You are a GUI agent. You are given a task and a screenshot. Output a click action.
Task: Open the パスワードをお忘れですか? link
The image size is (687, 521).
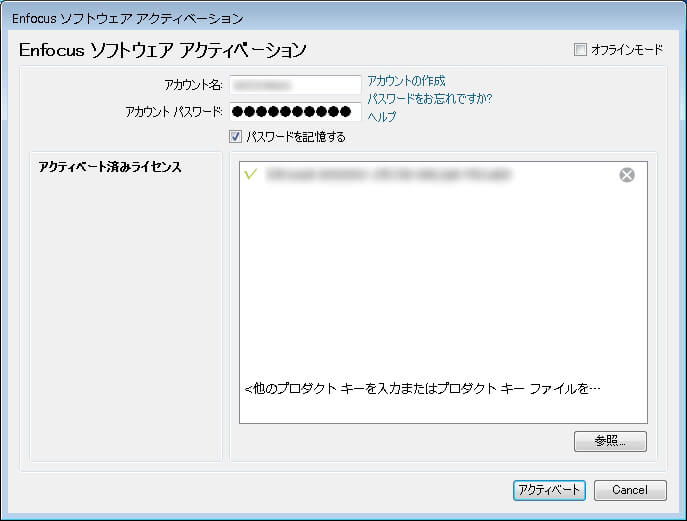(x=429, y=99)
